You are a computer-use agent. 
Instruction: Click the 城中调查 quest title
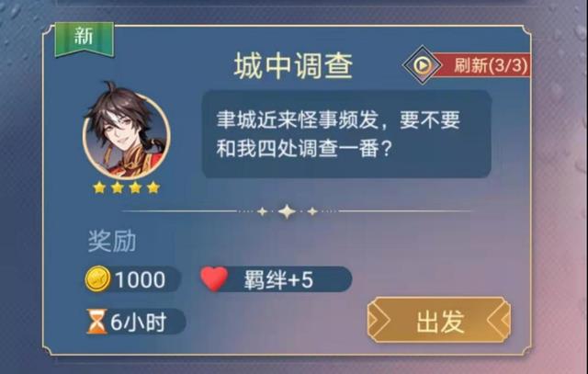tap(293, 66)
